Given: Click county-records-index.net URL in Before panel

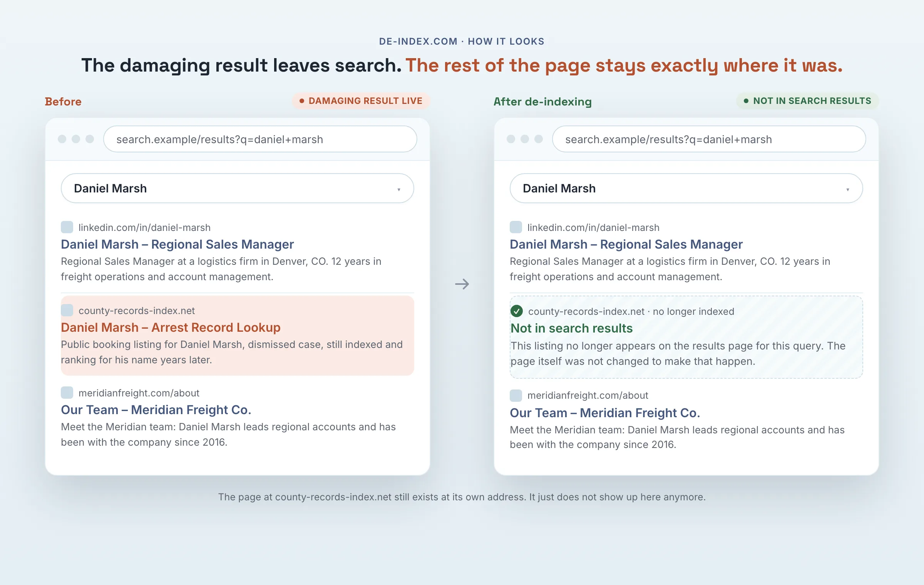Looking at the screenshot, I should point(137,311).
